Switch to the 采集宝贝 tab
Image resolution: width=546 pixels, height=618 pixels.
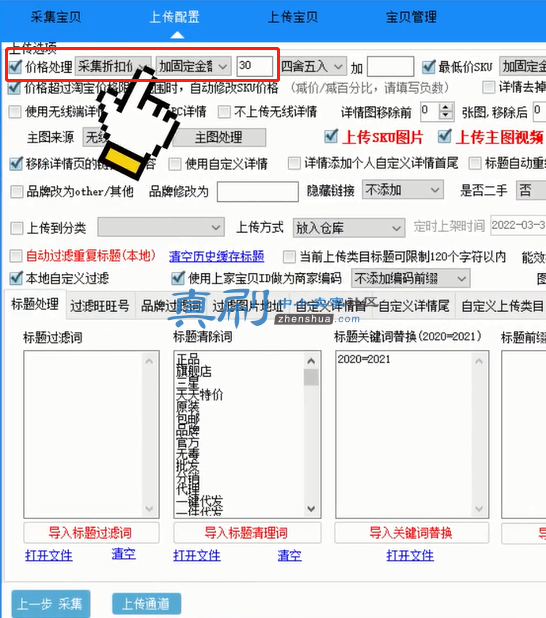click(x=56, y=17)
